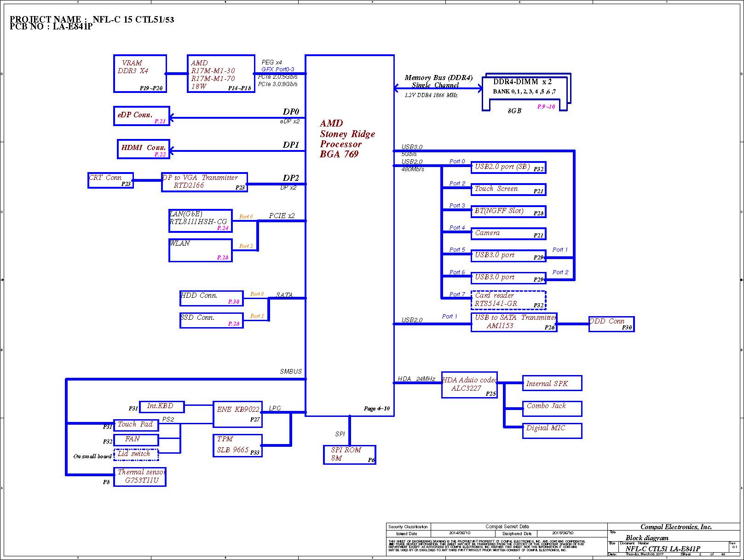This screenshot has width=744, height=560.
Task: Click the Int.KBD block
Action: pos(162,407)
